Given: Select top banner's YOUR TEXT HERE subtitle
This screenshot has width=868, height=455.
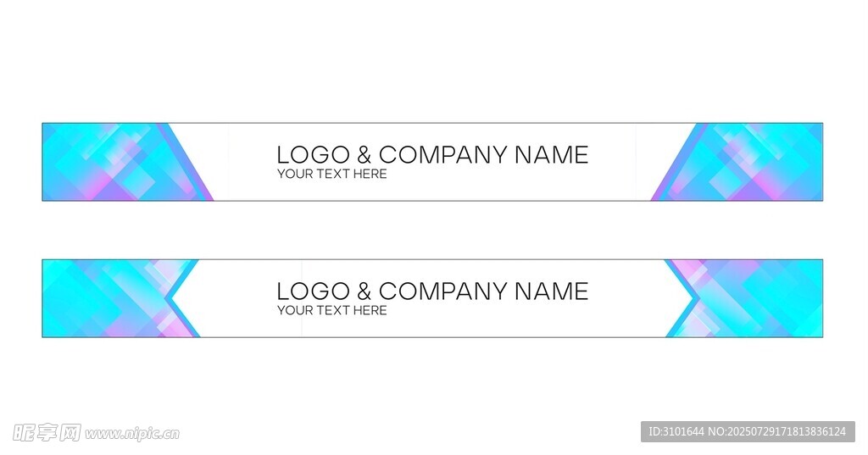Looking at the screenshot, I should 331,174.
